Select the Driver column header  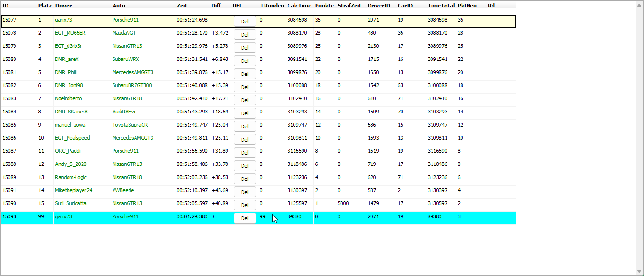click(63, 6)
